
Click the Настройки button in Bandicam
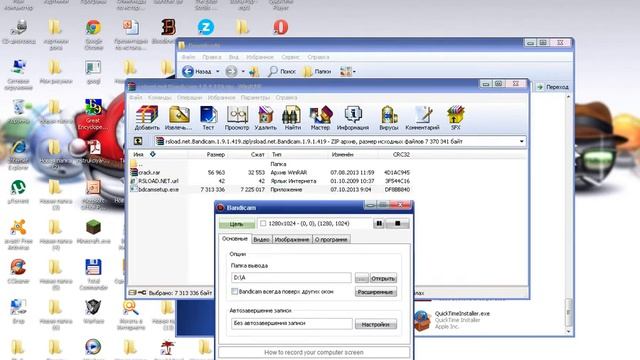point(376,324)
